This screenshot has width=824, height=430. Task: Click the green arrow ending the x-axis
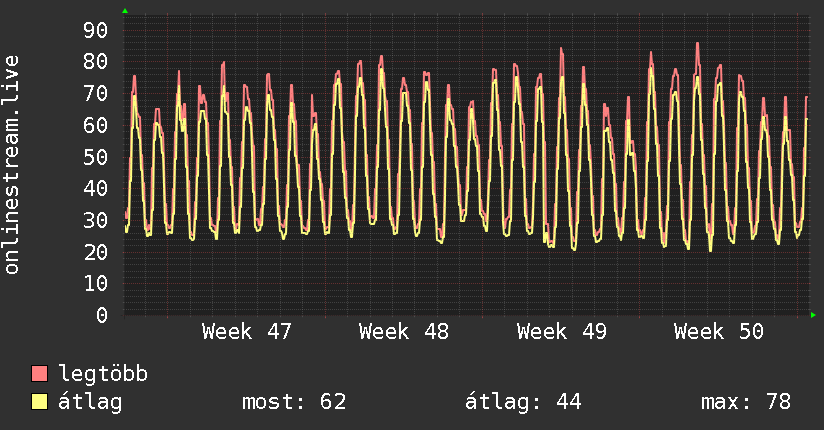[x=814, y=315]
